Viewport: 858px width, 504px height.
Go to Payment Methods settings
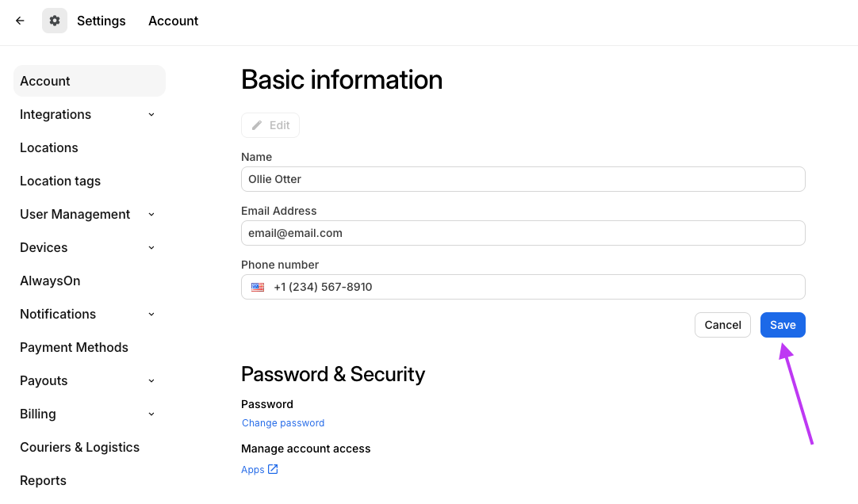[74, 347]
